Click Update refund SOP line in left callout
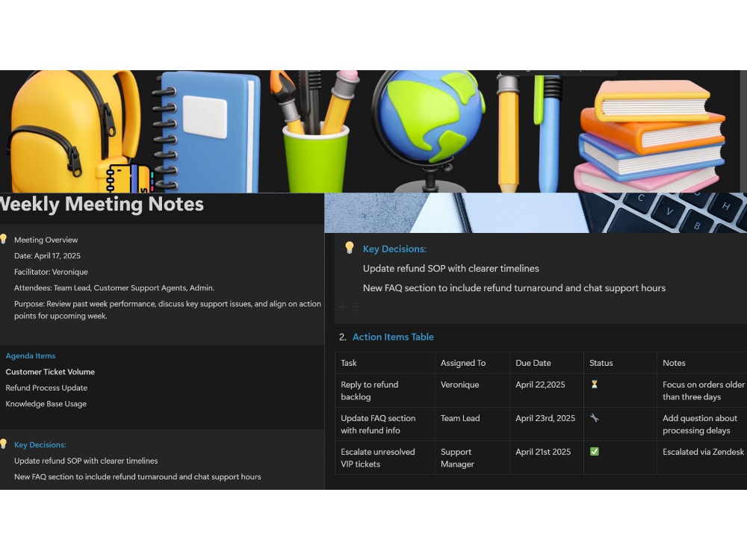This screenshot has height=560, width=747. pyautogui.click(x=86, y=461)
